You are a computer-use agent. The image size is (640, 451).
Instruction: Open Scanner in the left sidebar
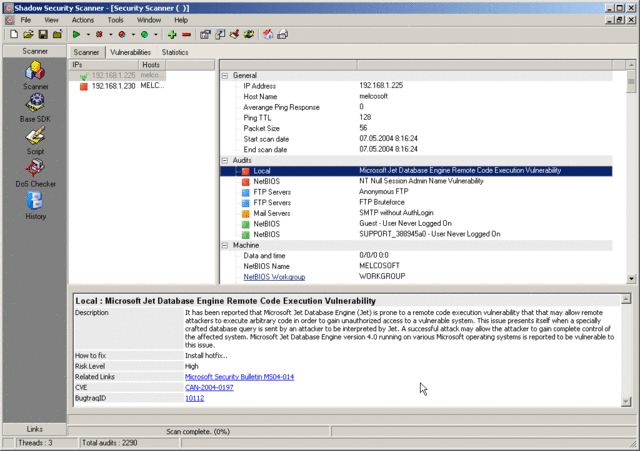pyautogui.click(x=36, y=76)
